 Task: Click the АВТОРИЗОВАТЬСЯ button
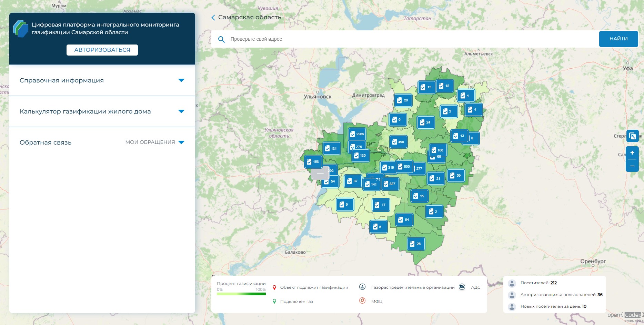coord(102,50)
